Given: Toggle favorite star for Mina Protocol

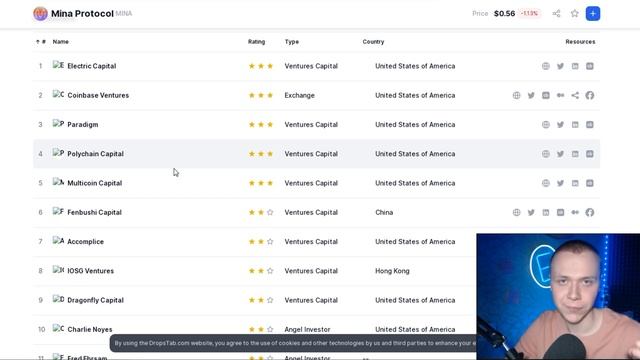Looking at the screenshot, I should point(575,13).
